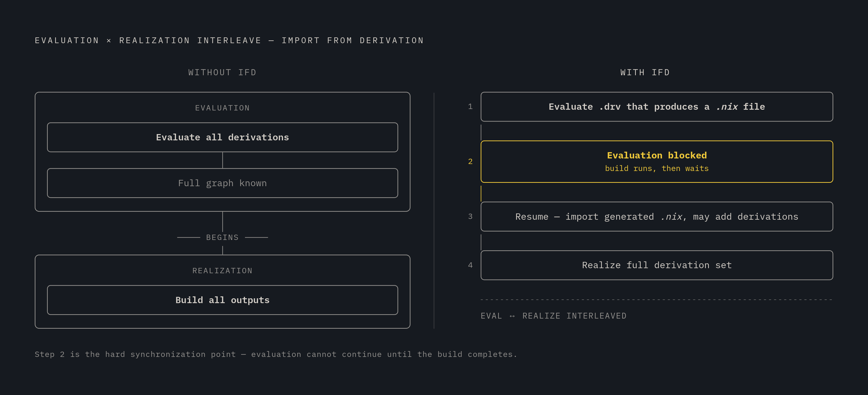Click the diagram title about Import From Derivation

[x=229, y=41]
